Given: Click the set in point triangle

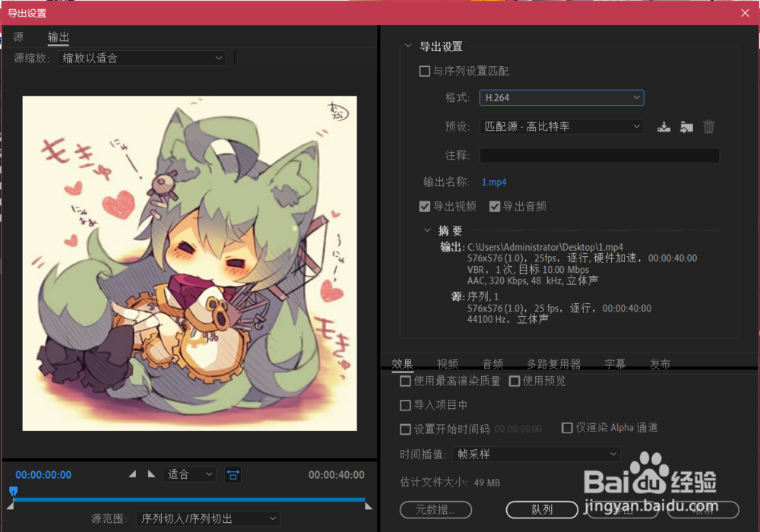Looking at the screenshot, I should 132,474.
